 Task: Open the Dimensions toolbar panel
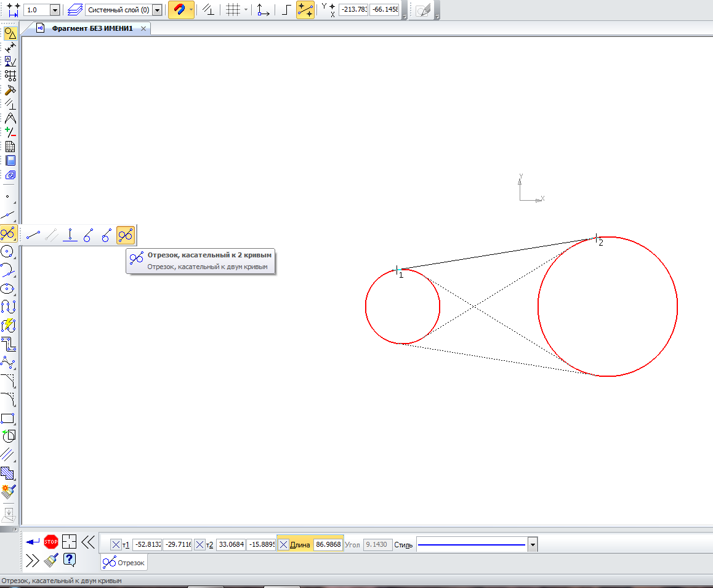(x=10, y=47)
